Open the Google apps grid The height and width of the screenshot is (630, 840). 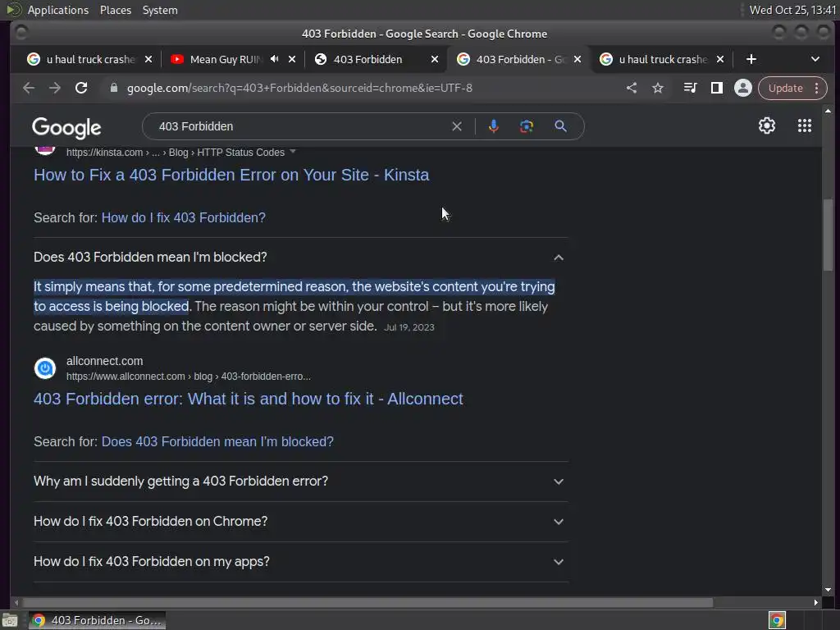point(805,126)
